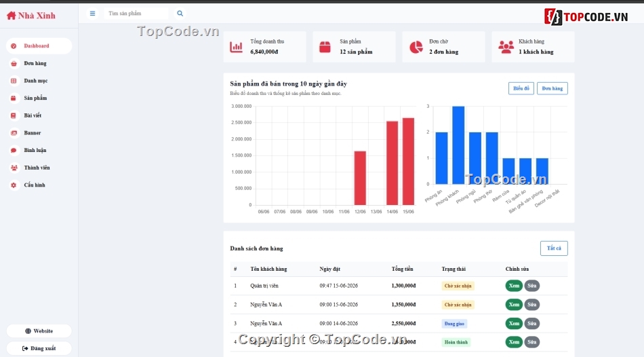Click the 1 khách hàng value
This screenshot has width=644, height=357.
[536, 52]
